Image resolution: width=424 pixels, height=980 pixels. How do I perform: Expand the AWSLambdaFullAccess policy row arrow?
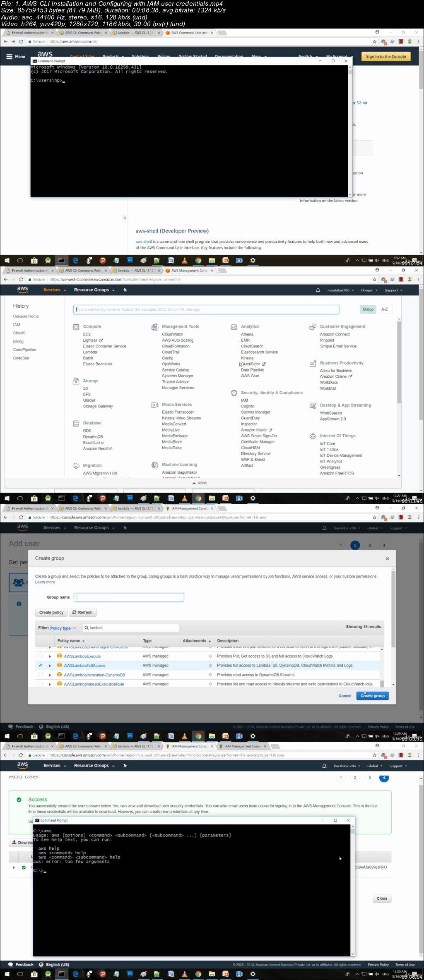coord(50,666)
